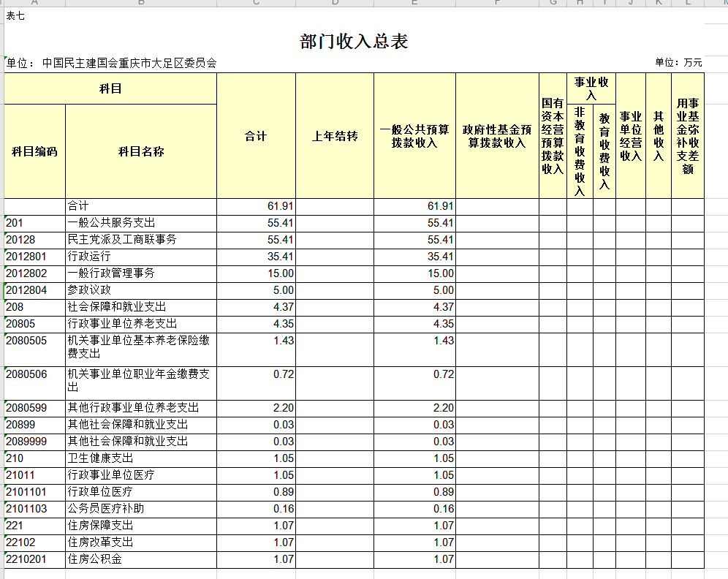Click 合计 value 5.00 for 参政议政
728x579 pixels.
(x=257, y=291)
